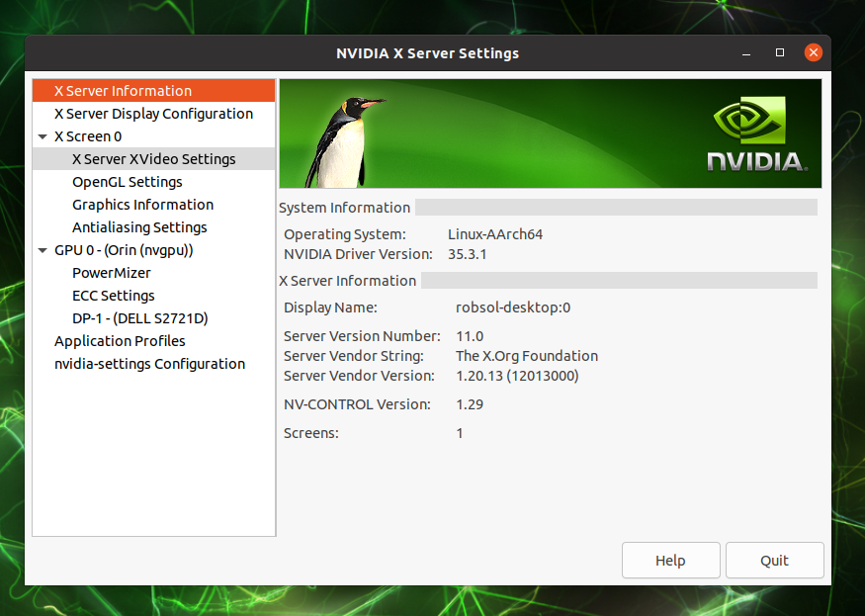865x616 pixels.
Task: Open Application Profiles
Action: coord(120,341)
